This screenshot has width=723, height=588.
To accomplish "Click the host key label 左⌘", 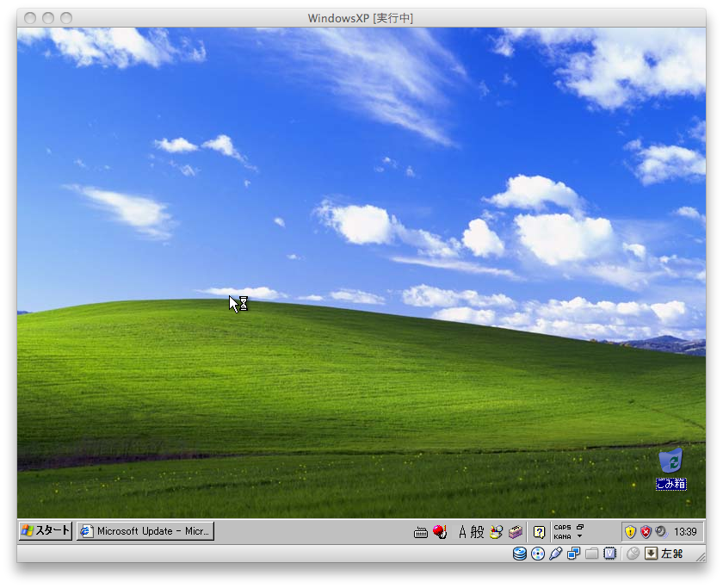I will point(672,554).
